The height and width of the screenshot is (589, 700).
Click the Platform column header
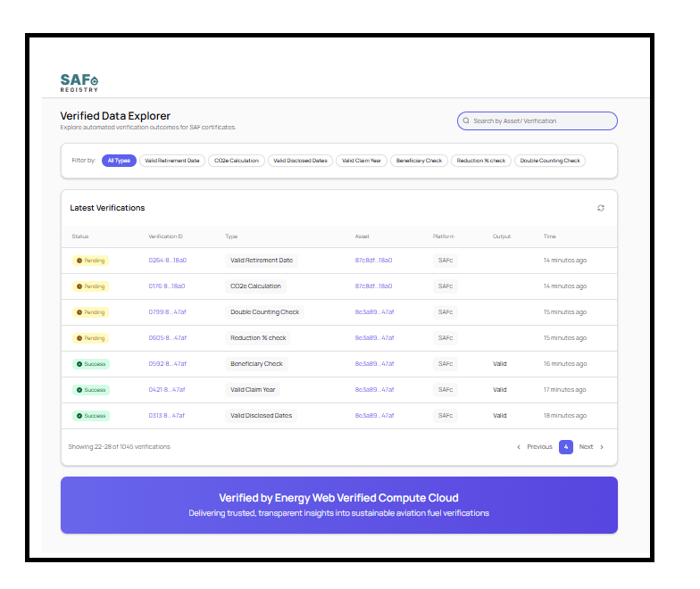click(443, 236)
